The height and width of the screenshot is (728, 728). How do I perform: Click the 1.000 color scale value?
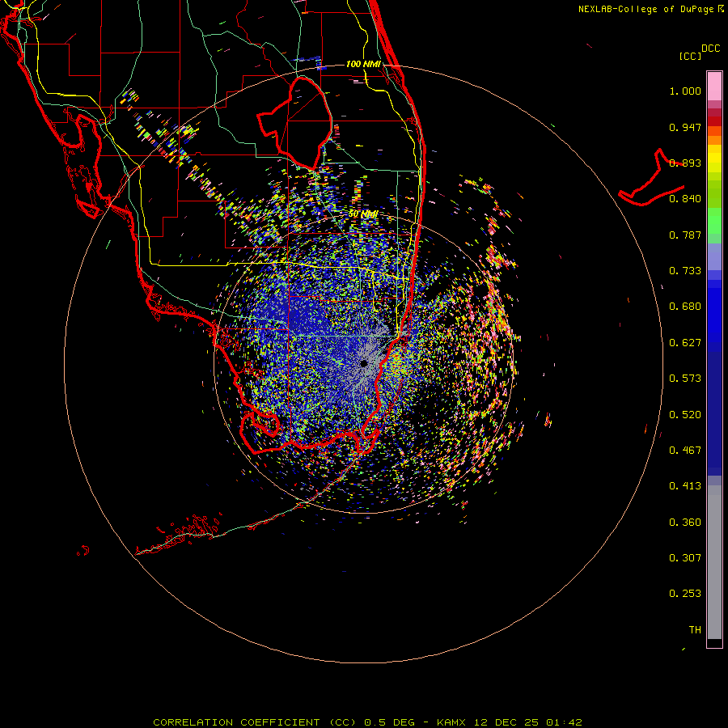tap(685, 91)
